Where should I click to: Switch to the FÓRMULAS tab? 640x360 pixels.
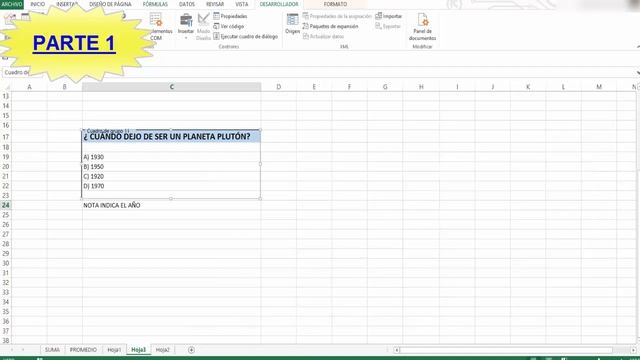155,4
